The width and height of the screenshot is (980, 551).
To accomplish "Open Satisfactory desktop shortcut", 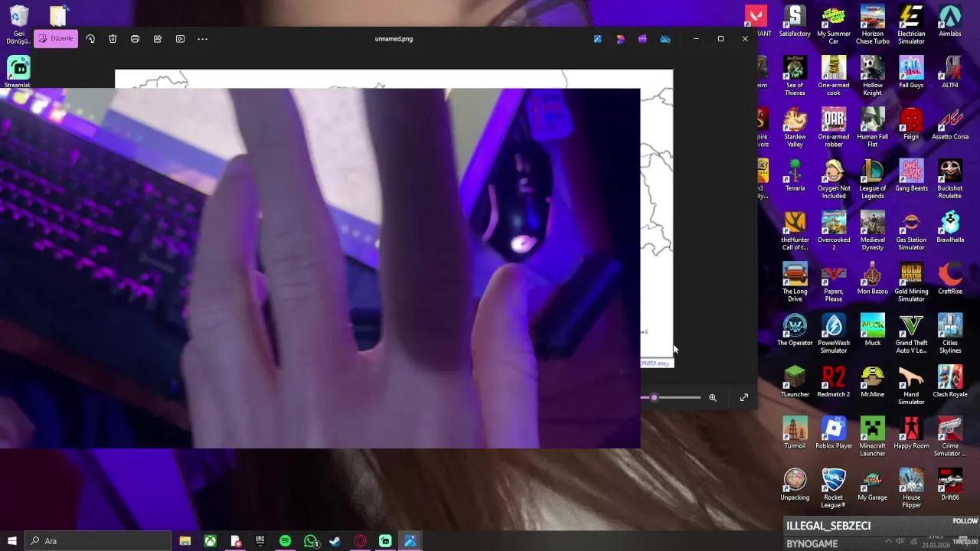I will coord(795,21).
